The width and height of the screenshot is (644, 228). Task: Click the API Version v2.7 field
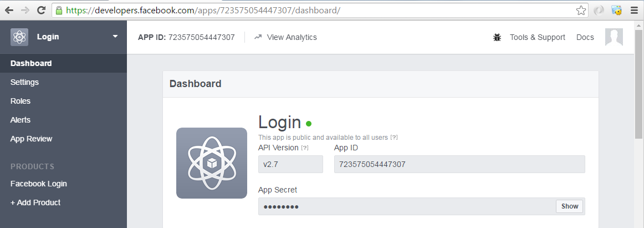[290, 164]
